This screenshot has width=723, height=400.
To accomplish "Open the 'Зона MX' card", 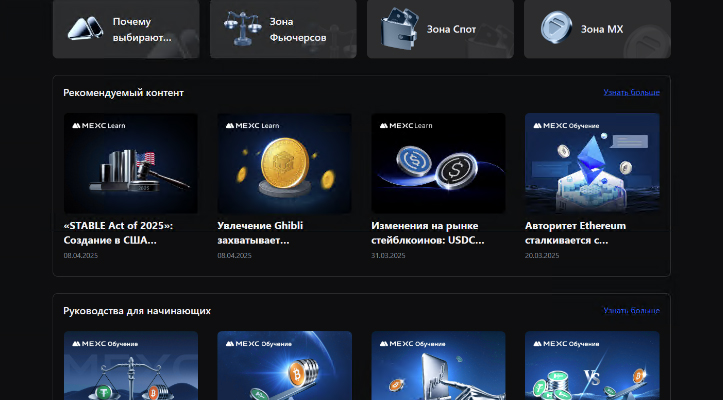I will pyautogui.click(x=597, y=29).
